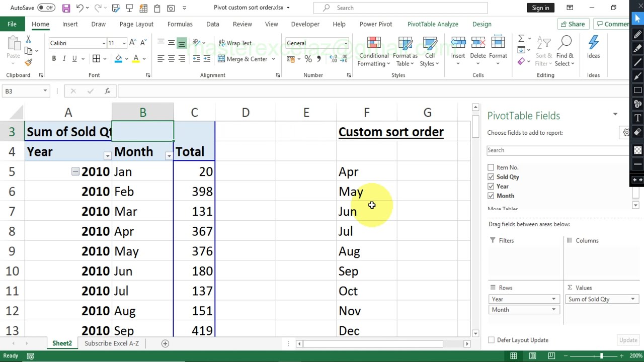The height and width of the screenshot is (362, 644).
Task: Click the Undo arrow icon
Action: (79, 8)
